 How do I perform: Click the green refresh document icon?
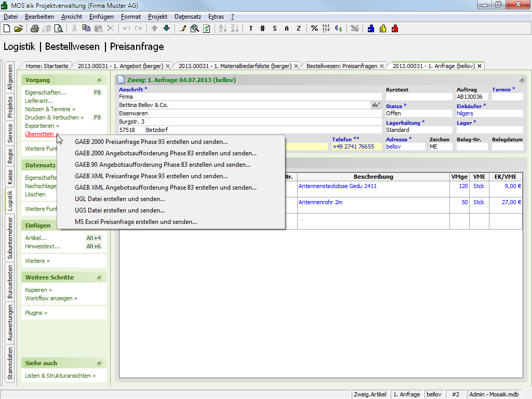coord(207,29)
